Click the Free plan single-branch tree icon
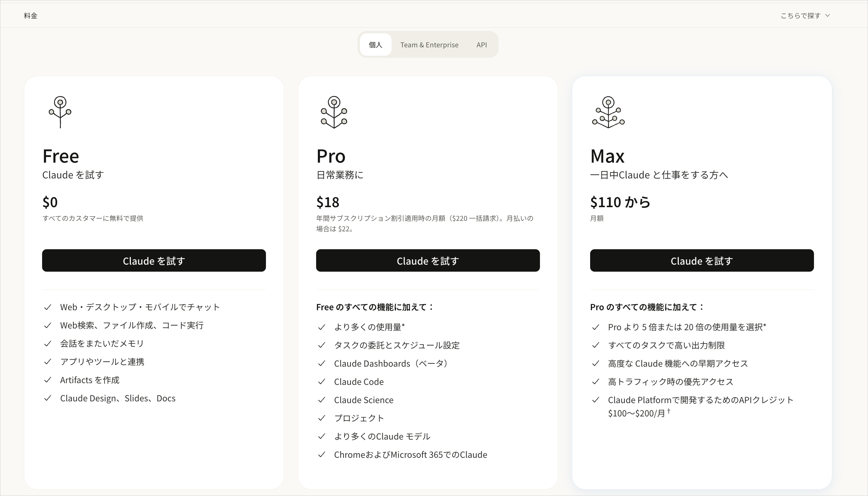This screenshot has width=868, height=496. click(x=60, y=112)
